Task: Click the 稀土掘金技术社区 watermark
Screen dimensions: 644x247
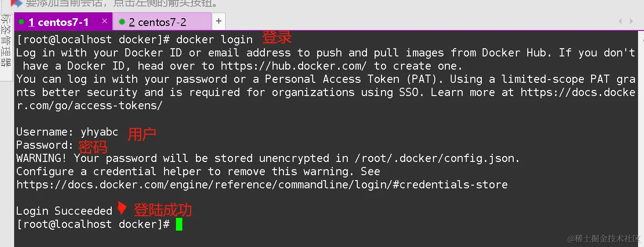Action: 604,238
